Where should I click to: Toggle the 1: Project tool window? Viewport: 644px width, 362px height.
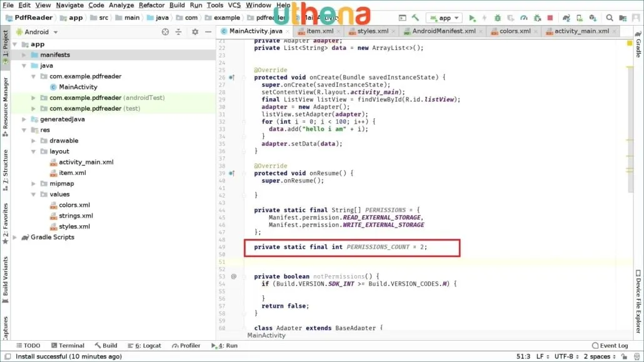click(6, 46)
